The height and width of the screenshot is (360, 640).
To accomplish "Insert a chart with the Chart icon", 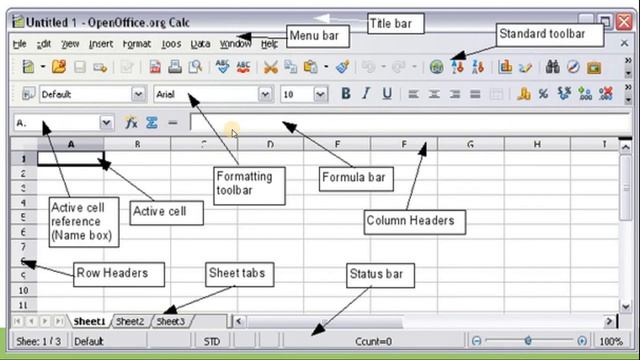I will pos(505,67).
